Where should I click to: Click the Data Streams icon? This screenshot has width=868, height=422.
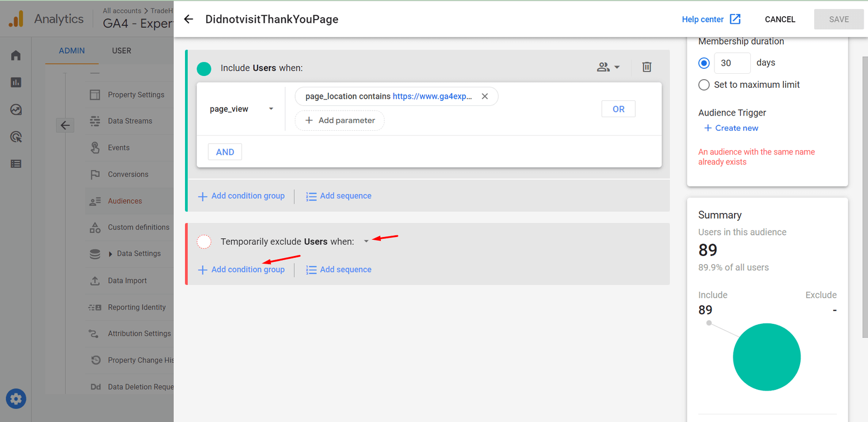[95, 121]
